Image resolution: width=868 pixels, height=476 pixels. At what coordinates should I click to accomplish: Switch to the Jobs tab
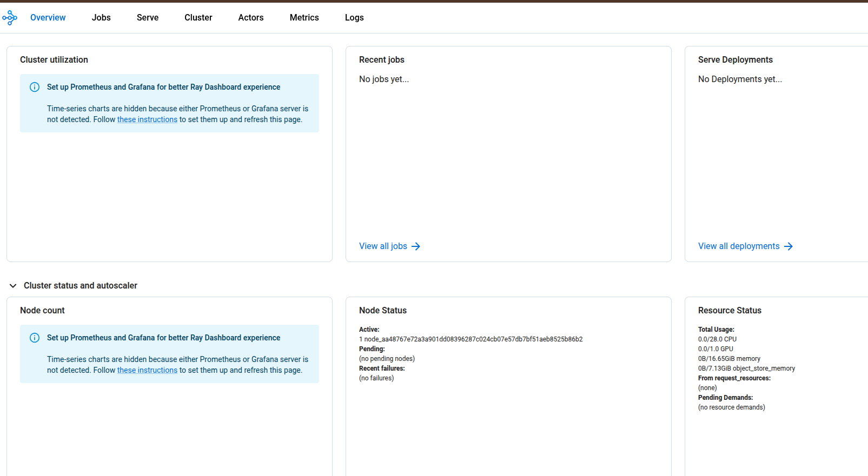[x=101, y=18]
